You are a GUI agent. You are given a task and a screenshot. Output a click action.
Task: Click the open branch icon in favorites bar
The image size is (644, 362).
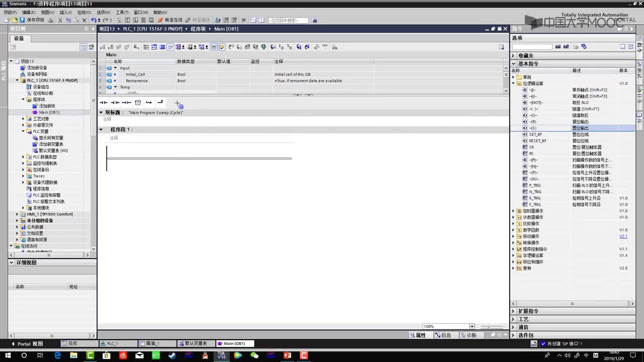click(149, 103)
